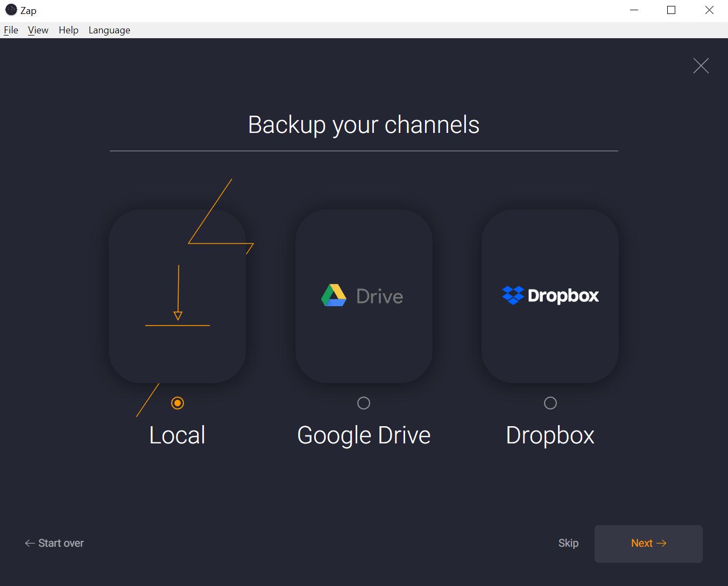728x586 pixels.
Task: Click the 'Dropbox' label below the card
Action: click(550, 435)
